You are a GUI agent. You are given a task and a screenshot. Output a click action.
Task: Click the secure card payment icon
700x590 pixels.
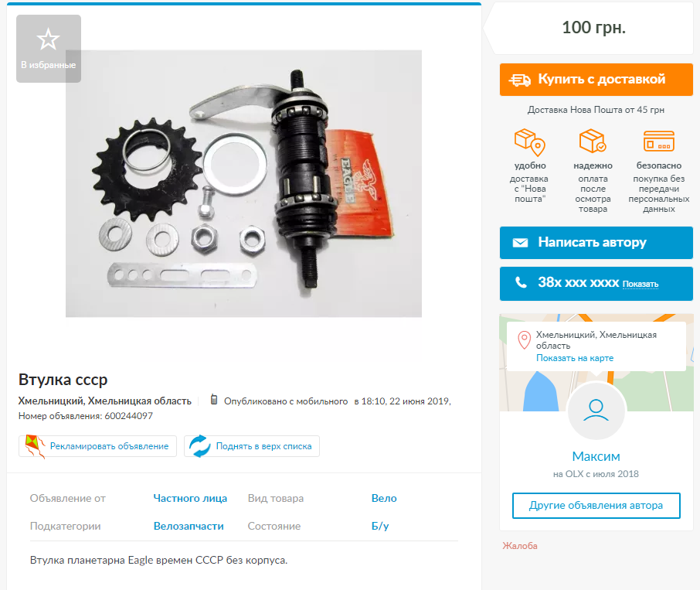coord(658,142)
